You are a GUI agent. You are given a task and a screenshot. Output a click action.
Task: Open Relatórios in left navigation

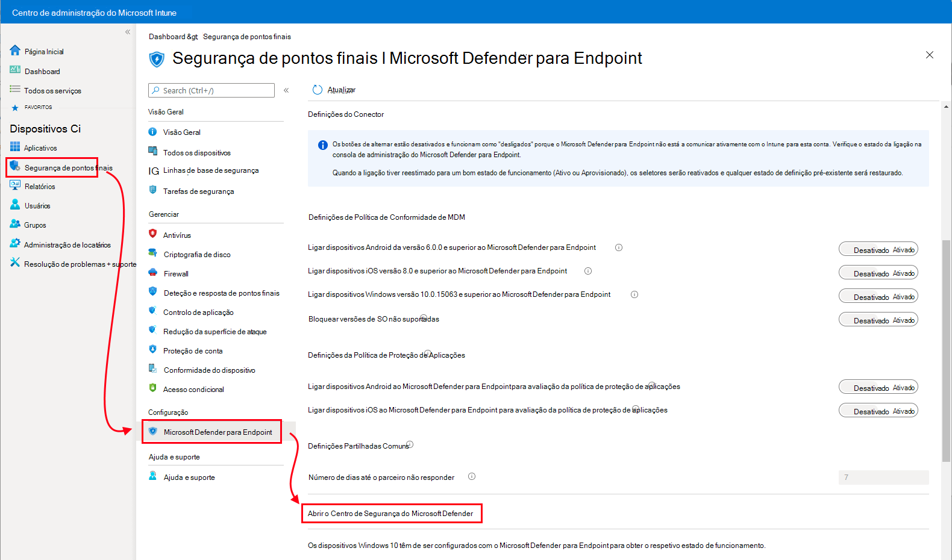point(40,187)
